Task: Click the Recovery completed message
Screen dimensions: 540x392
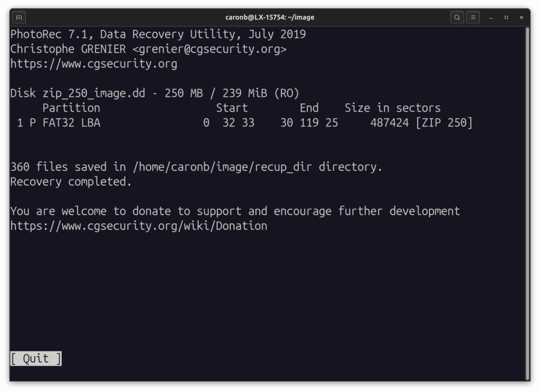Action: point(71,182)
